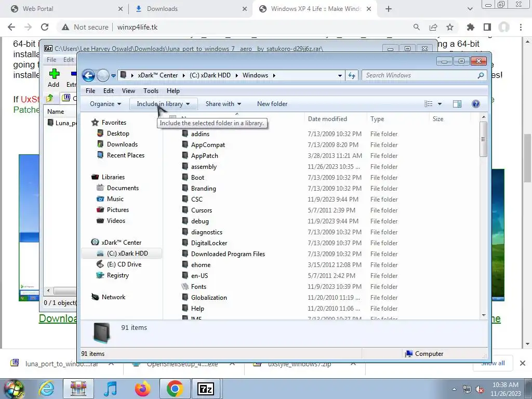532x399 pixels.
Task: Open the Edit menu in Explorer
Action: 108,91
